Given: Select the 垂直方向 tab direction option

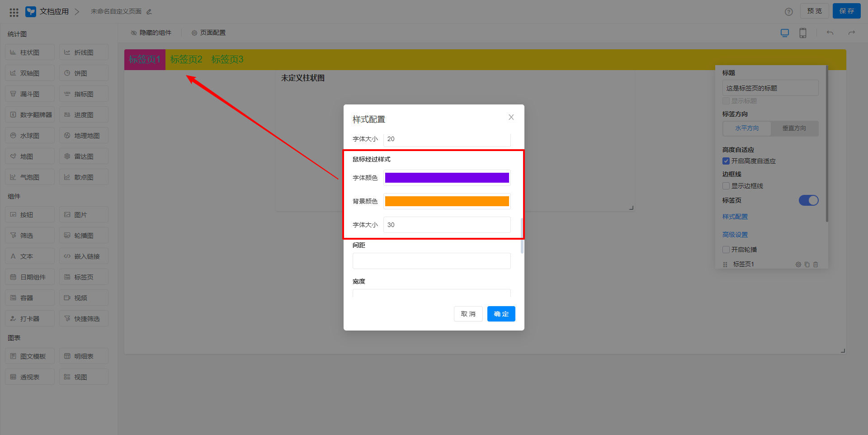Looking at the screenshot, I should point(794,128).
